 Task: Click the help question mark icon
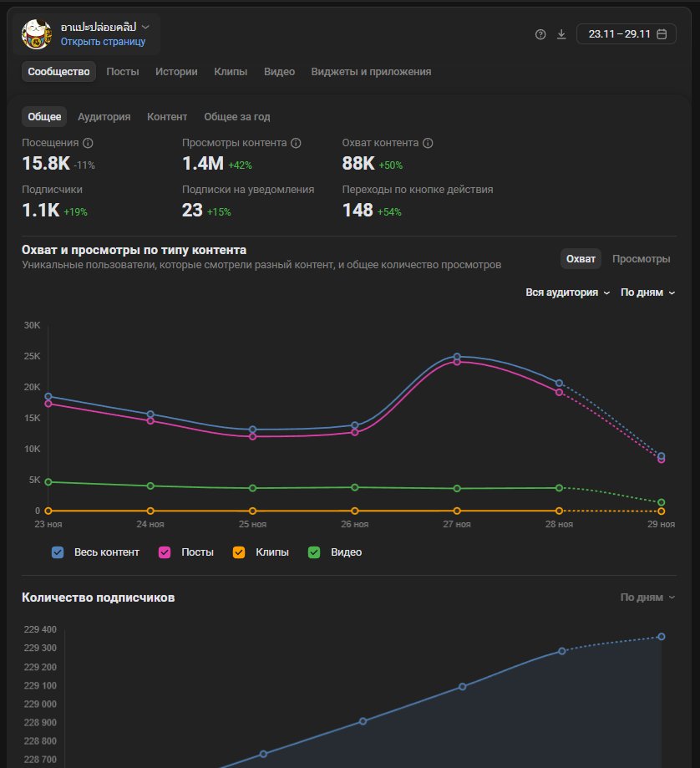tap(540, 34)
